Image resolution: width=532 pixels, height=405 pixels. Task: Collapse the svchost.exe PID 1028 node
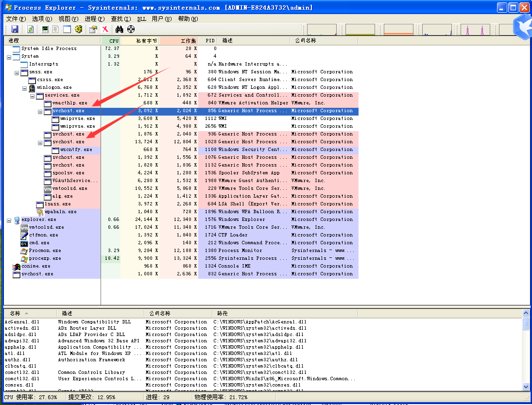coord(40,143)
